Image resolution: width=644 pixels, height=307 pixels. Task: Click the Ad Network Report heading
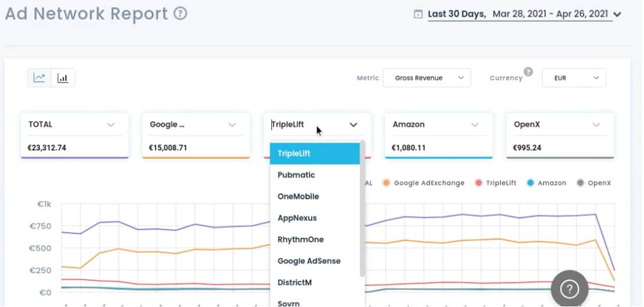coord(87,13)
